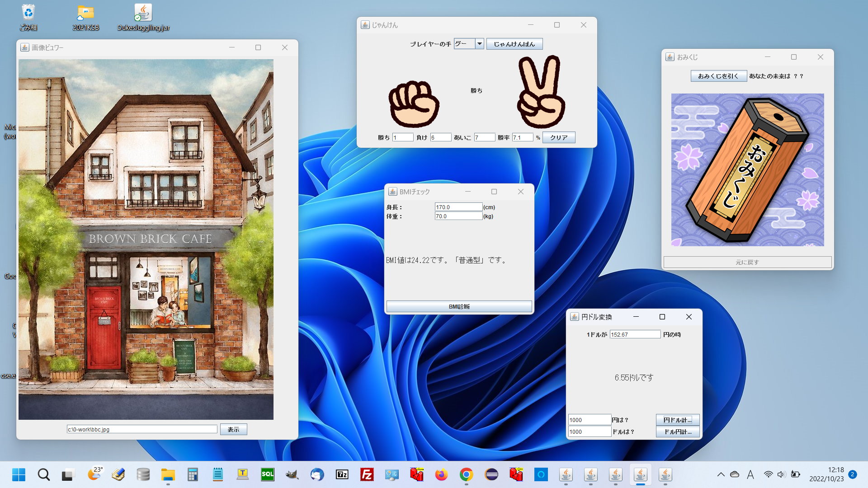Open the green SQL taskbar app

tap(268, 474)
